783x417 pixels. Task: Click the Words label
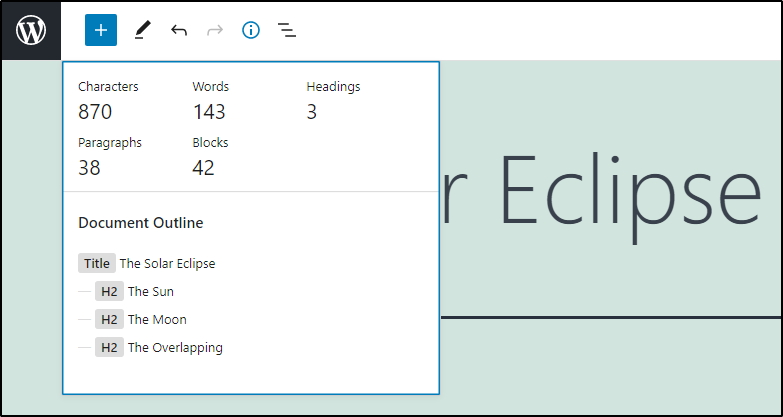coord(211,86)
